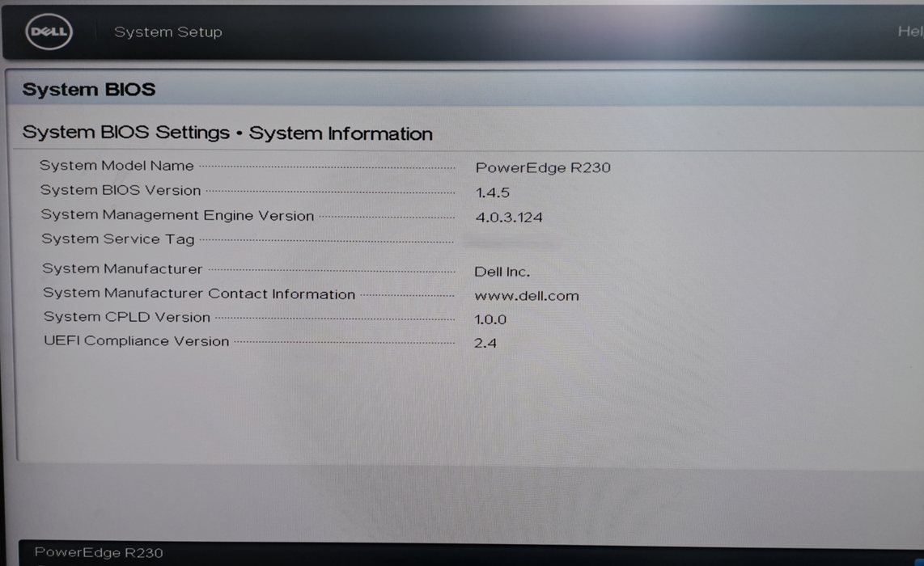This screenshot has width=924, height=566.
Task: Select the System CPLD Version label
Action: pos(127,317)
